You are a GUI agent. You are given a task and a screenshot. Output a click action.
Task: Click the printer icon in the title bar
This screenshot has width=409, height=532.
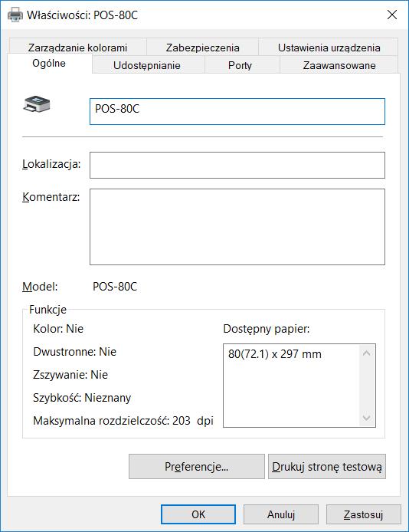coord(15,15)
